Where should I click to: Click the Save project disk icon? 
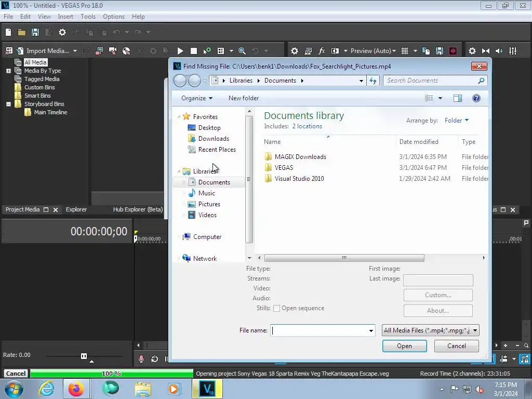pos(35,32)
